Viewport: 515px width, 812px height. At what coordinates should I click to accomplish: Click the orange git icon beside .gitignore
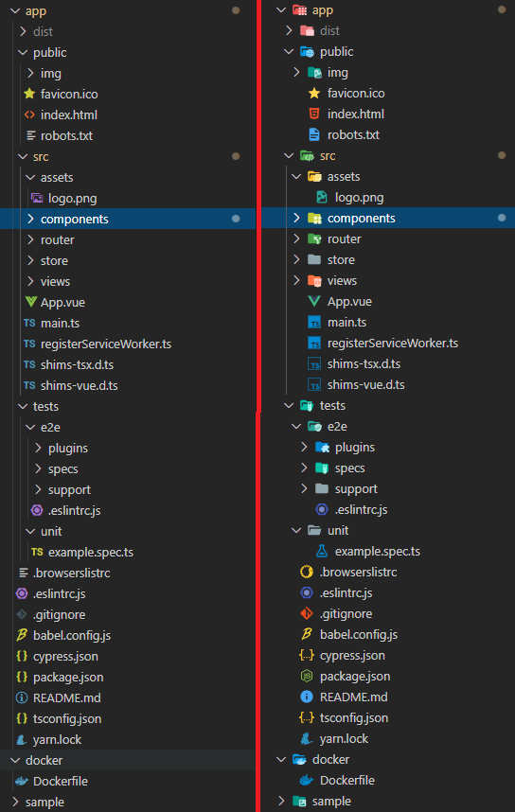pos(307,613)
